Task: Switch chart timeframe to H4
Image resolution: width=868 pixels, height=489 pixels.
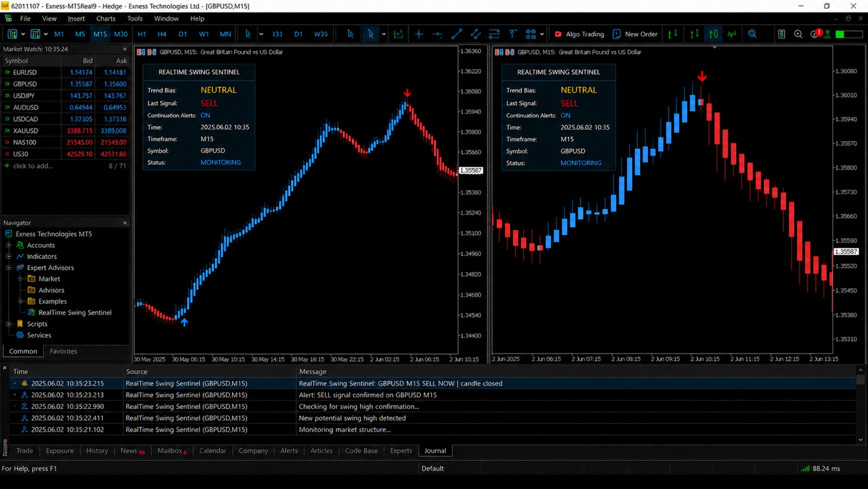Action: pos(162,34)
